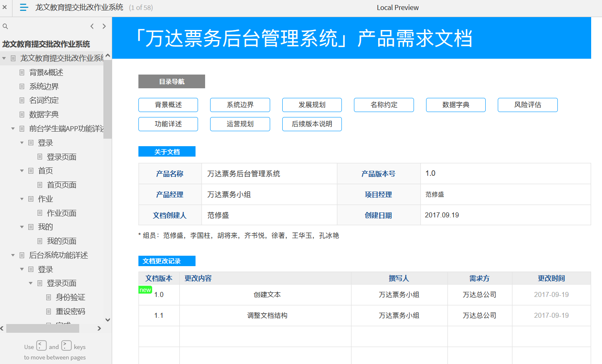Click the 名称约定 navigation button
The width and height of the screenshot is (602, 364).
384,105
